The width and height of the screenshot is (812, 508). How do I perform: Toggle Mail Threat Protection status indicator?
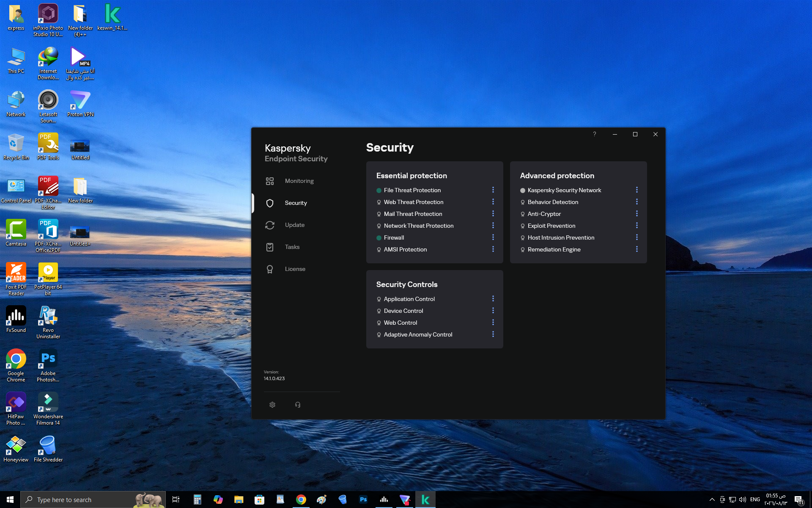point(379,214)
